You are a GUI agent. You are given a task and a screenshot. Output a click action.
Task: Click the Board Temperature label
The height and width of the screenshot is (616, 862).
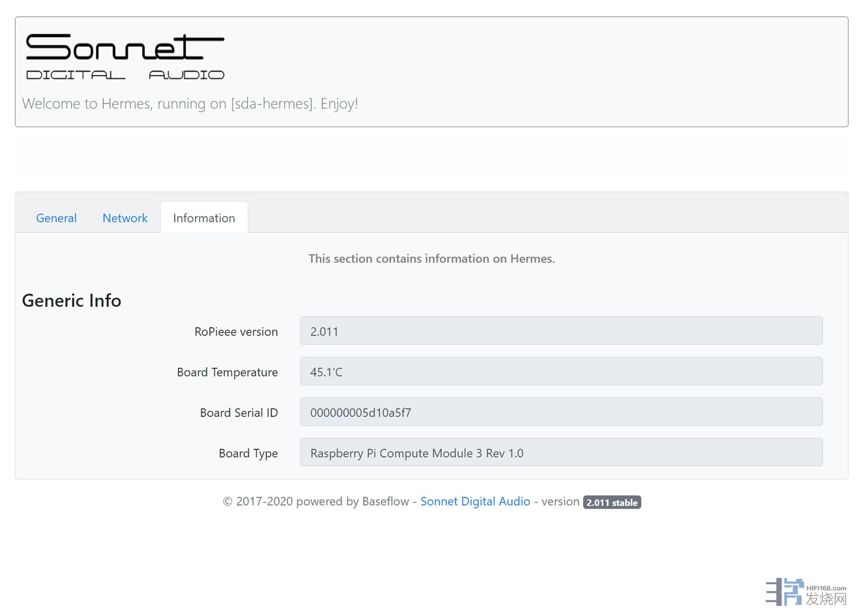pos(227,372)
